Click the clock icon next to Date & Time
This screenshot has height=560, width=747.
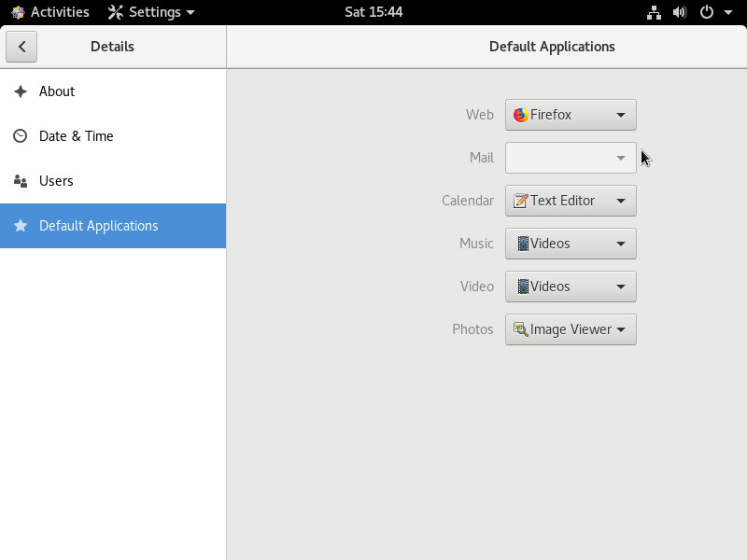click(20, 135)
